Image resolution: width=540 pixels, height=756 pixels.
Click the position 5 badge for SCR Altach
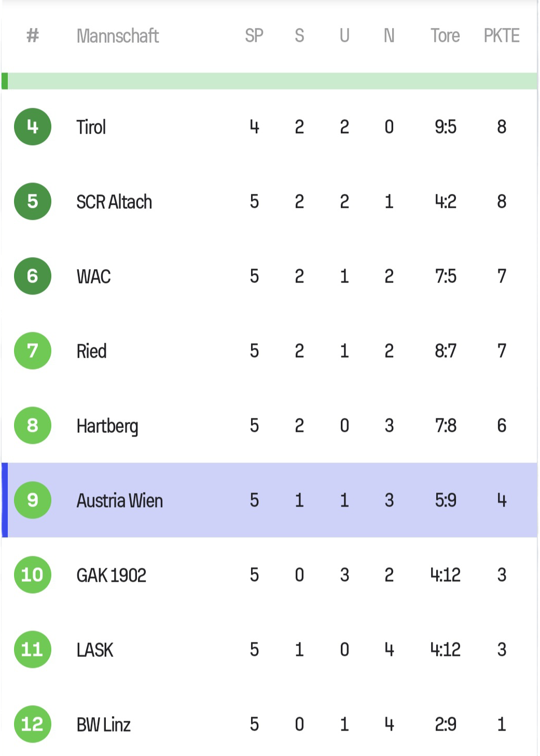coord(33,201)
